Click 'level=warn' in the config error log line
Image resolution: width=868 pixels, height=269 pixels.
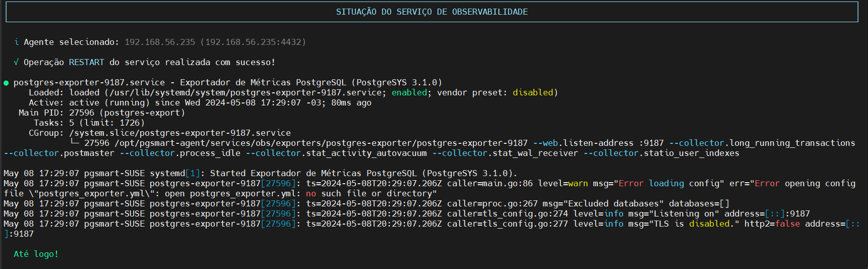tap(563, 183)
